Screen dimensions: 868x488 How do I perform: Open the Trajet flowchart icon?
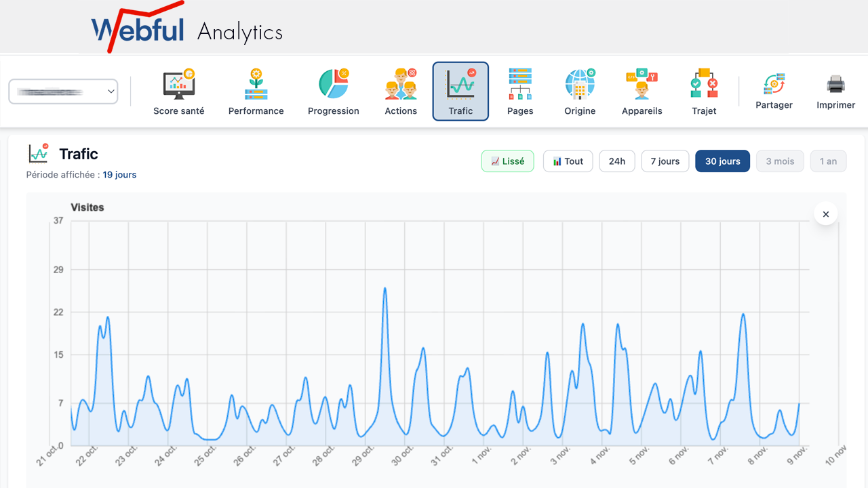(704, 84)
